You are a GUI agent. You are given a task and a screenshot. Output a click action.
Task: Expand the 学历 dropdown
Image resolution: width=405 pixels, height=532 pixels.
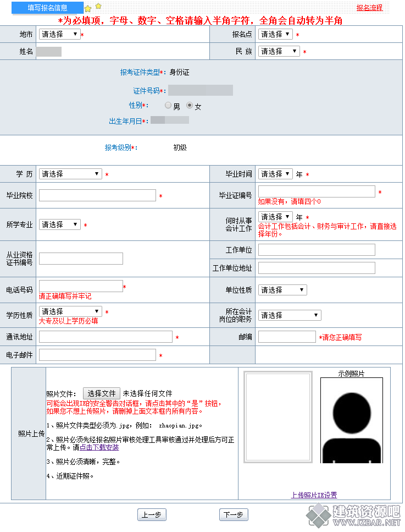[70, 174]
